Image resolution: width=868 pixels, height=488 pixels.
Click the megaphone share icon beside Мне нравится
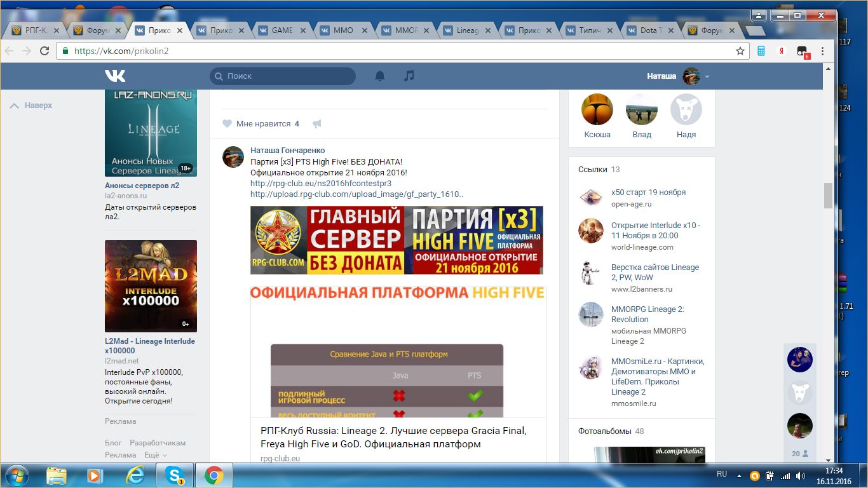click(x=316, y=124)
